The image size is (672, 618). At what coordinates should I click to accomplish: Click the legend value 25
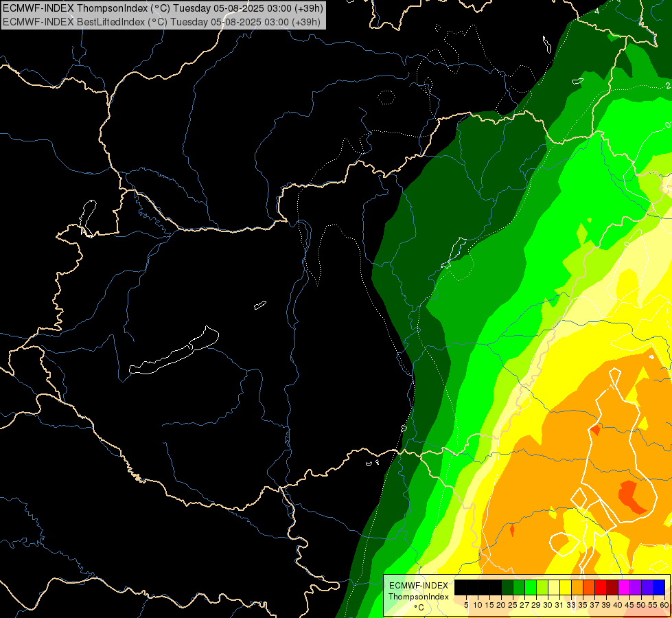(513, 605)
